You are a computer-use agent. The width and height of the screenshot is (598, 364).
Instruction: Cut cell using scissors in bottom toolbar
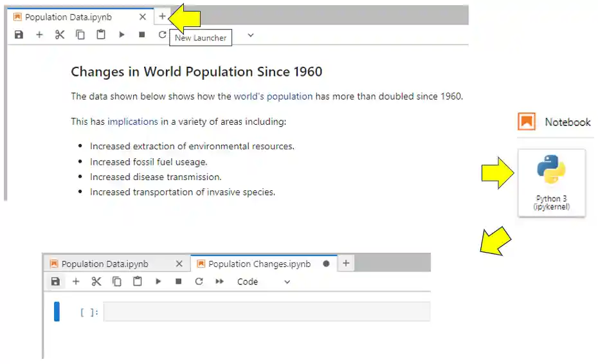tap(96, 282)
